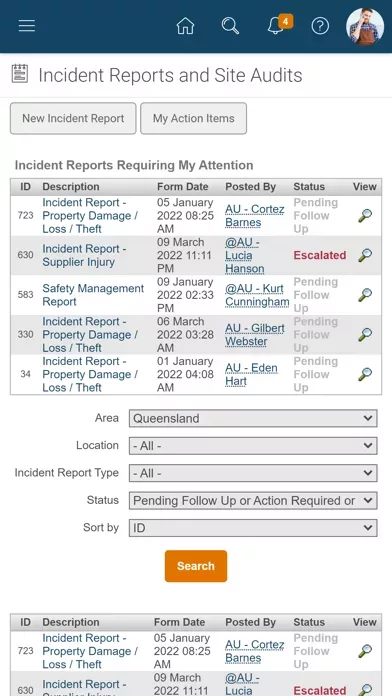
Task: Open My Action Items
Action: (x=194, y=119)
